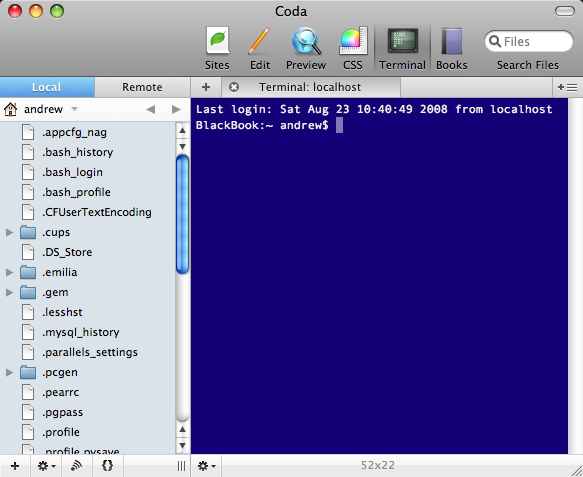Click the .bash_history document icon
Screen dimensions: 583x477
coord(28,152)
